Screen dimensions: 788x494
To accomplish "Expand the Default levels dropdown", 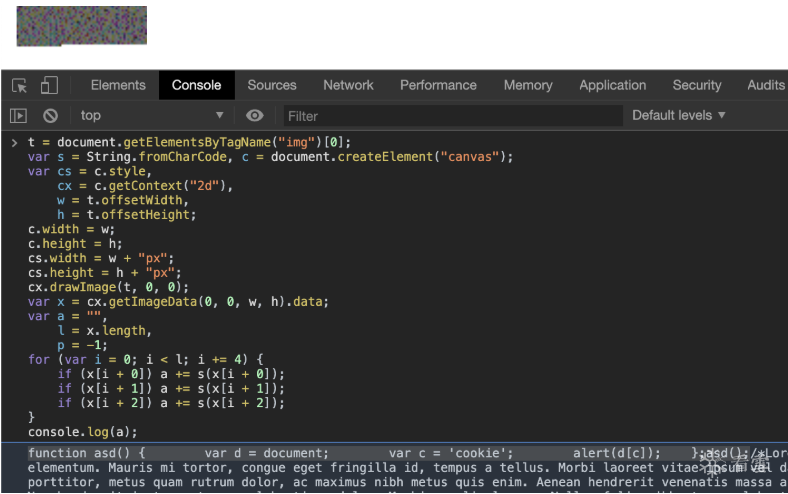I will [x=678, y=116].
